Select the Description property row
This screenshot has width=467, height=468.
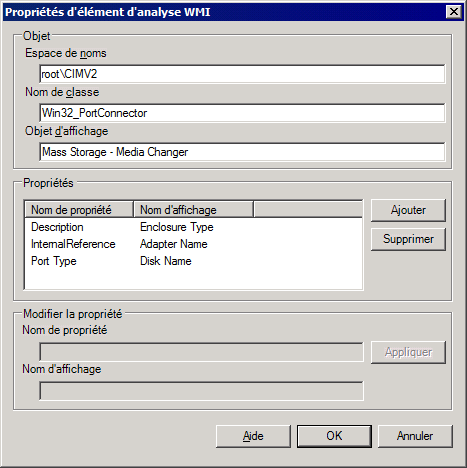193,227
